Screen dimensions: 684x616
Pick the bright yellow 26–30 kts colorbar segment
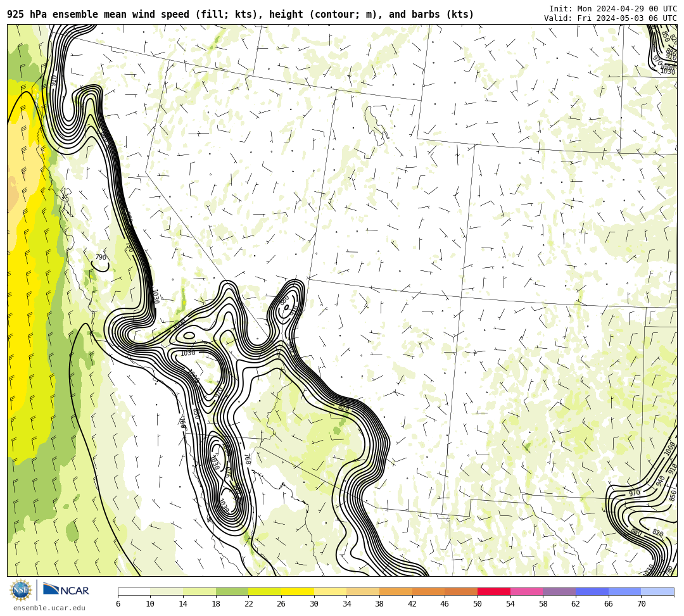coord(298,591)
